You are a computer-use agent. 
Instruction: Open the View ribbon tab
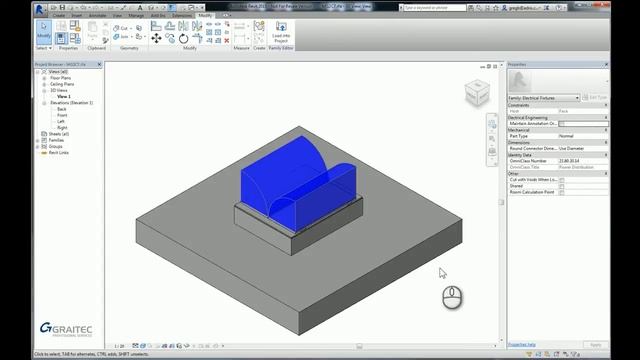coord(117,16)
